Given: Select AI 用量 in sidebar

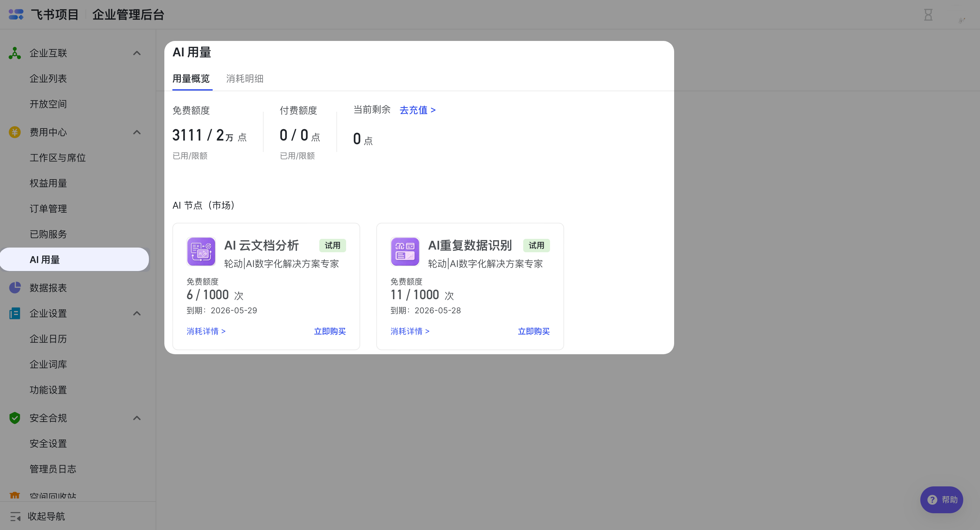Looking at the screenshot, I should click(x=74, y=260).
